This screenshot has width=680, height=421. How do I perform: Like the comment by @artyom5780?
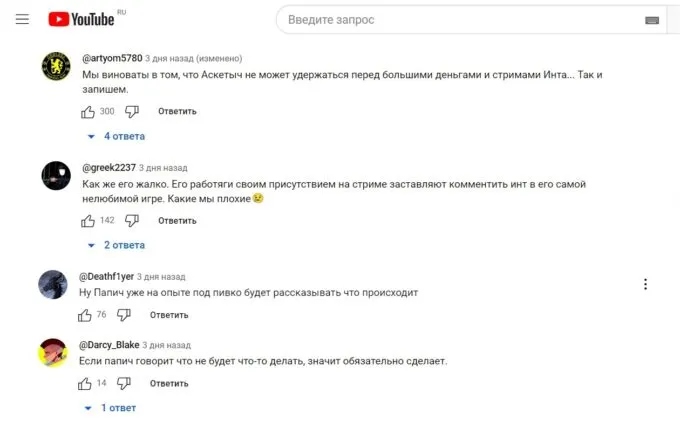[x=88, y=111]
